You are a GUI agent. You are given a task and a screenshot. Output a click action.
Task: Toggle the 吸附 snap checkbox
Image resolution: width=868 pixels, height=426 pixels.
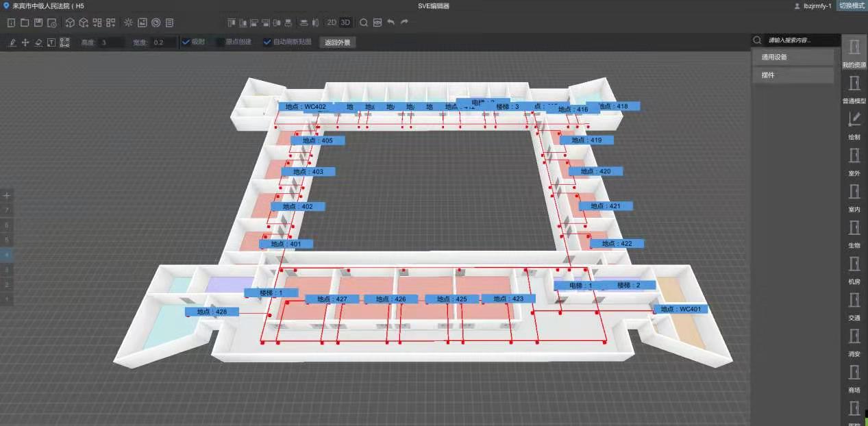click(x=185, y=42)
